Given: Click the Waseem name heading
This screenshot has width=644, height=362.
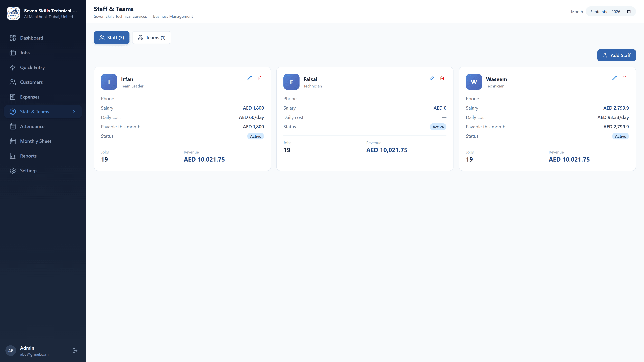Looking at the screenshot, I should point(496,79).
